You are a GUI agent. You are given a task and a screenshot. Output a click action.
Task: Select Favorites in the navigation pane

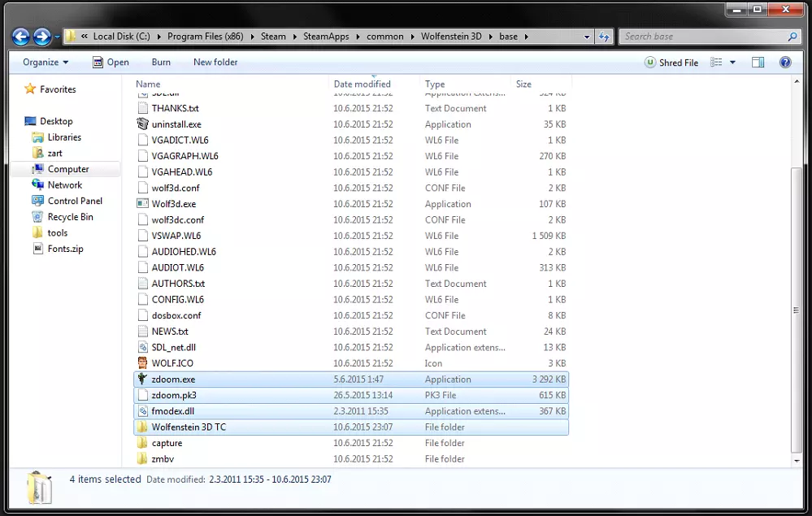(x=50, y=89)
